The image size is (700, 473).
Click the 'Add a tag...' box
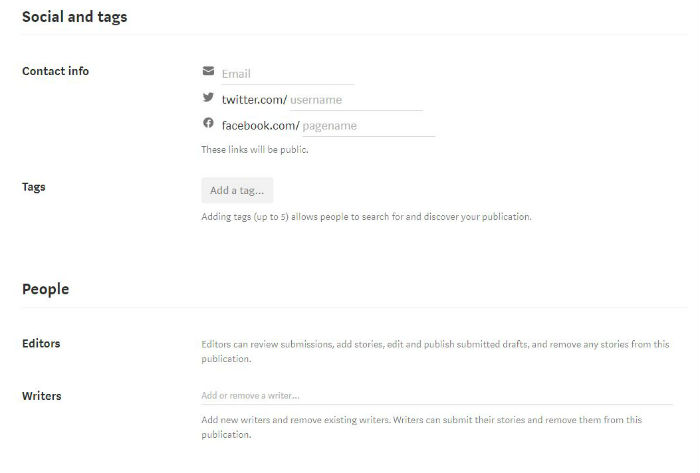click(237, 190)
